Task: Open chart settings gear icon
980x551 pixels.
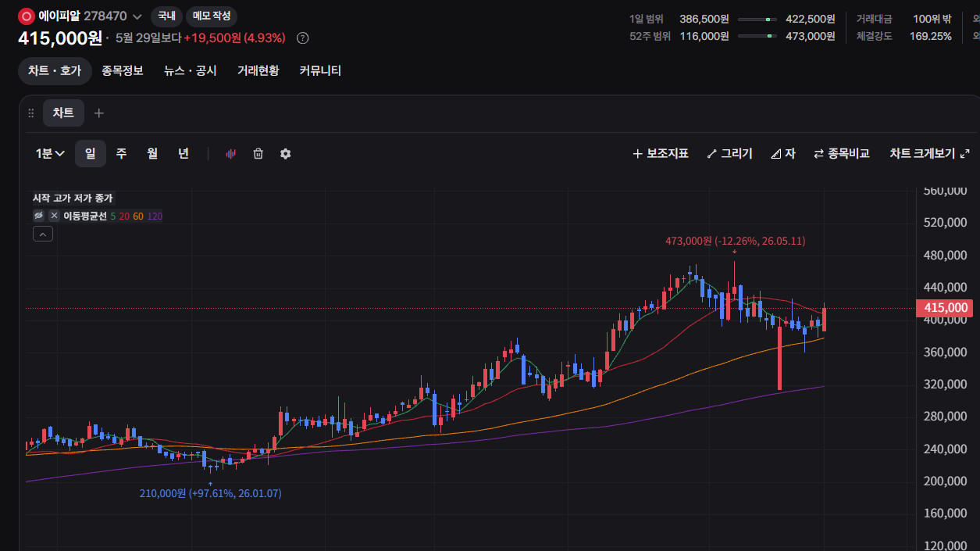Action: 285,154
